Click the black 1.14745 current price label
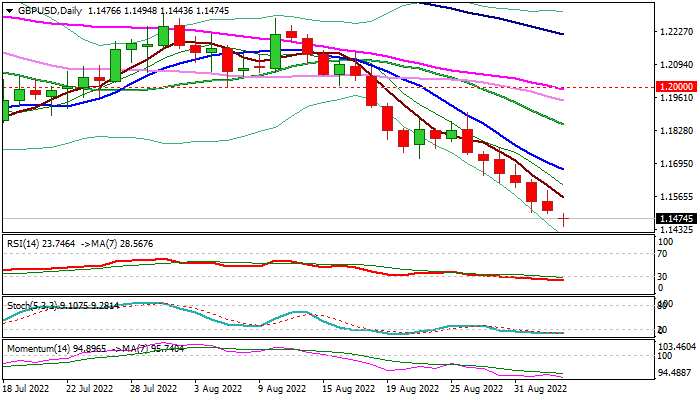The width and height of the screenshot is (700, 400). point(677,219)
